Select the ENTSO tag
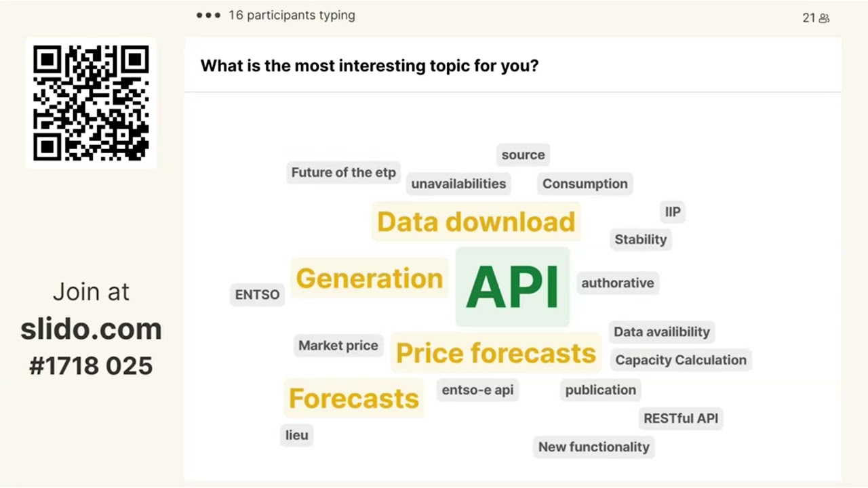868x488 pixels. [257, 294]
